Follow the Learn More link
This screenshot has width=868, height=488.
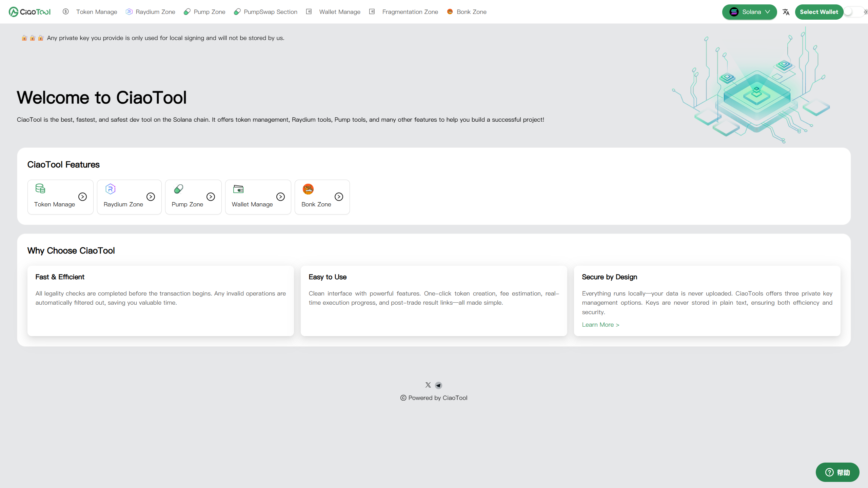600,325
